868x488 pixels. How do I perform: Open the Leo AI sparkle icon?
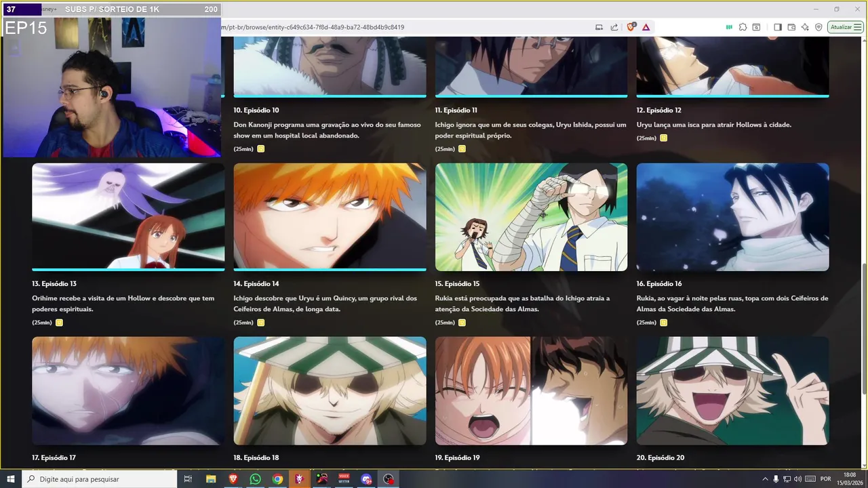pyautogui.click(x=805, y=27)
